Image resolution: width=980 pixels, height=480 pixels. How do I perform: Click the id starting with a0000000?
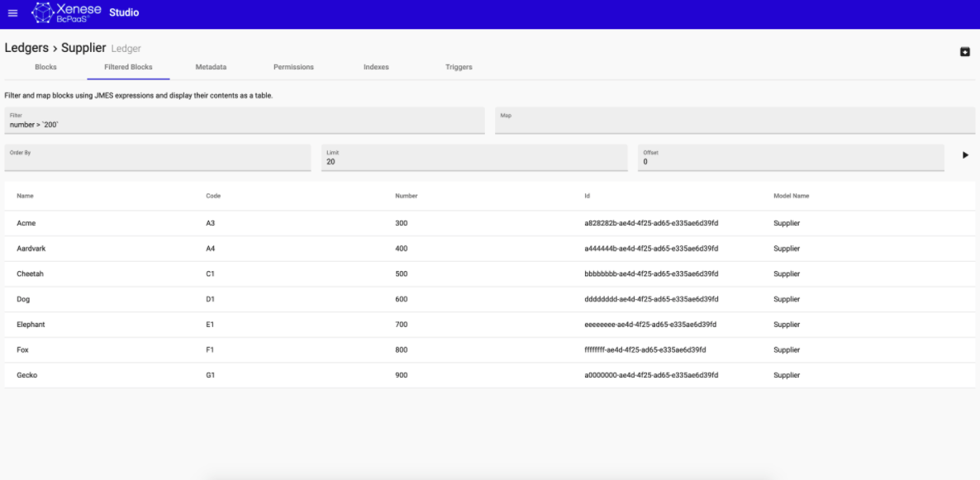click(651, 375)
